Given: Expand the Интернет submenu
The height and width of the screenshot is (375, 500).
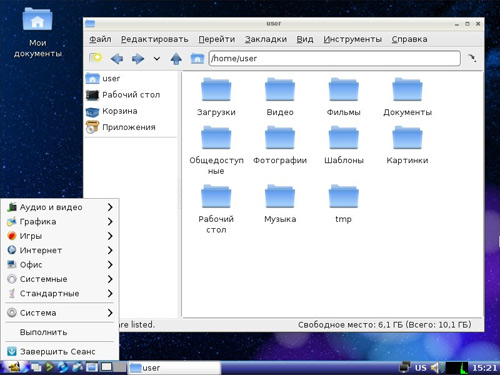Looking at the screenshot, I should [60, 250].
